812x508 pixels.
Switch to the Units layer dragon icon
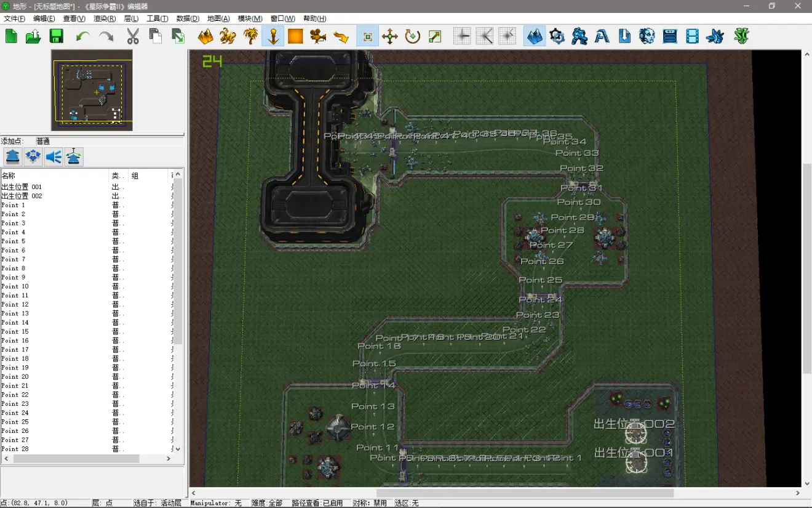[x=228, y=36]
